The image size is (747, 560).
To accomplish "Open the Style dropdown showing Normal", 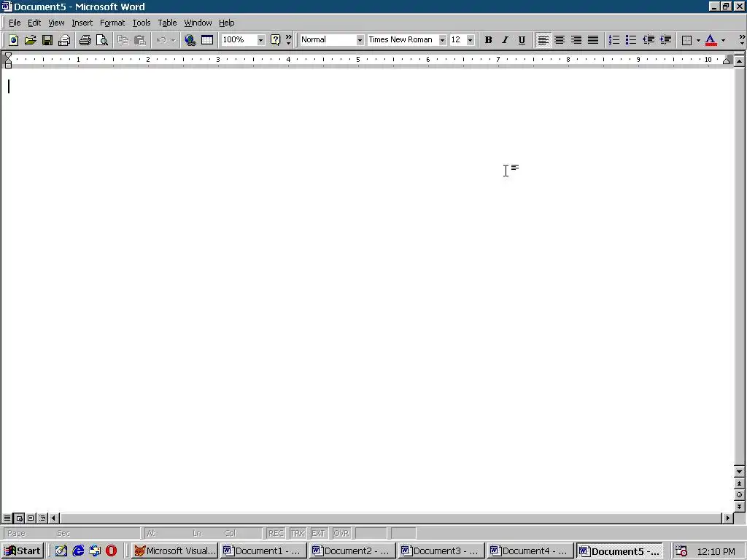I will (x=360, y=40).
